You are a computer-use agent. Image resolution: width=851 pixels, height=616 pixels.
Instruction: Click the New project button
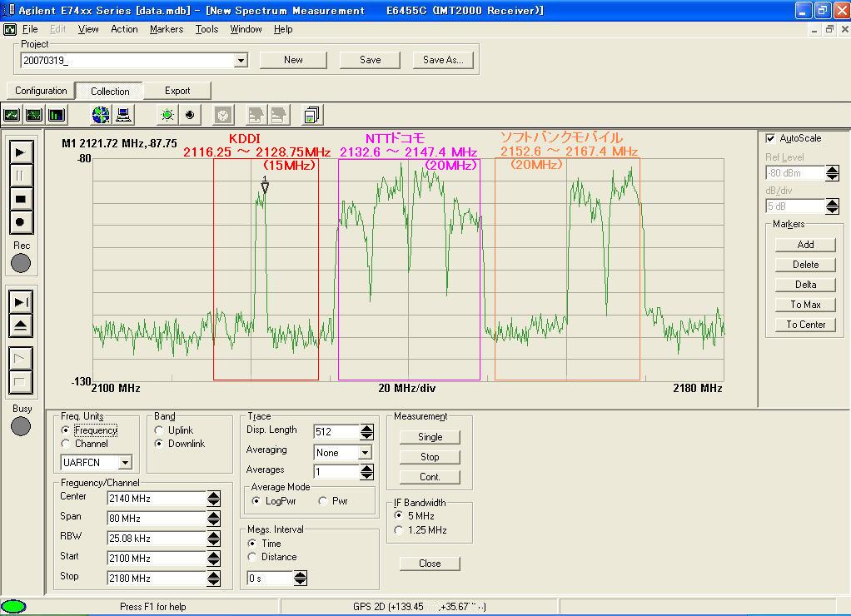coord(293,60)
